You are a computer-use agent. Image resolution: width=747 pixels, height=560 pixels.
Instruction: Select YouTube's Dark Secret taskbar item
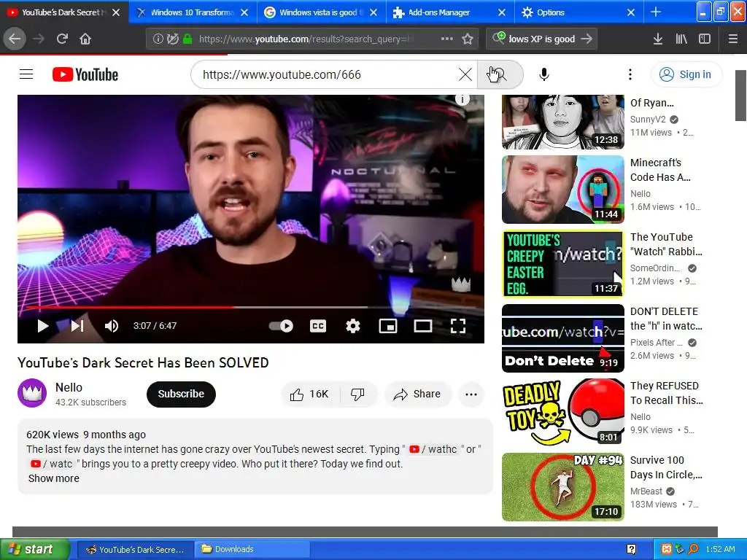coord(135,549)
